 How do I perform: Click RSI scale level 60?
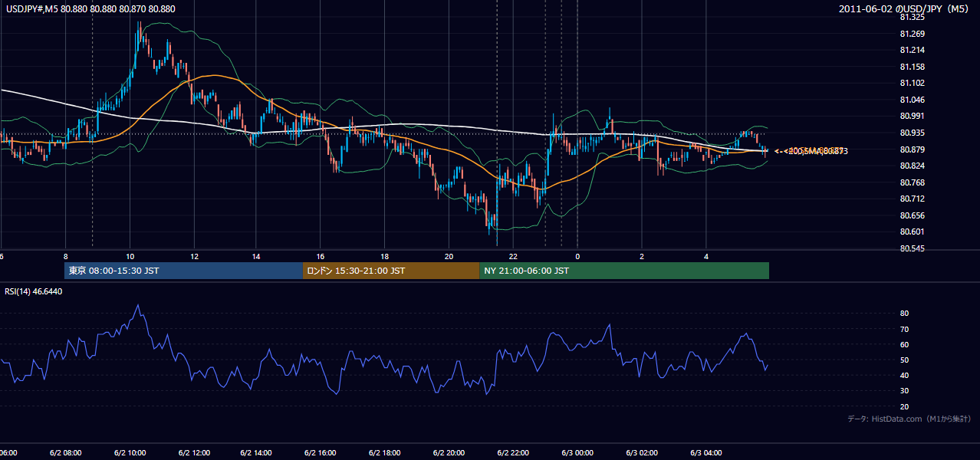coord(904,344)
